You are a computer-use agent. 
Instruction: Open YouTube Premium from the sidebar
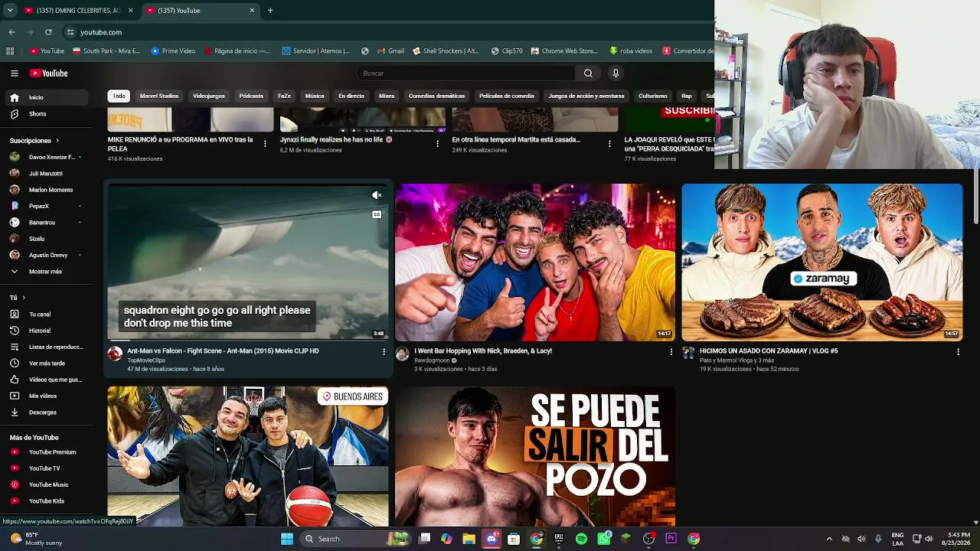pos(46,452)
